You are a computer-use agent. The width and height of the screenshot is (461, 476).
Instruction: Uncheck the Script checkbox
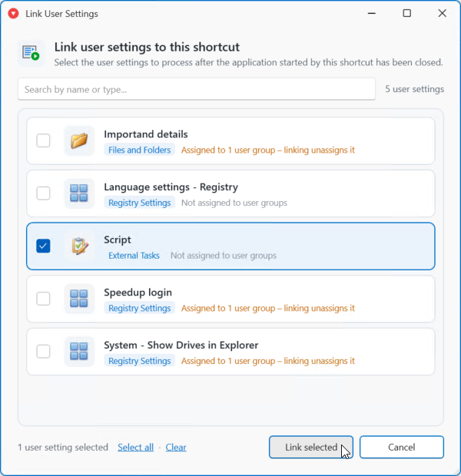click(x=43, y=246)
